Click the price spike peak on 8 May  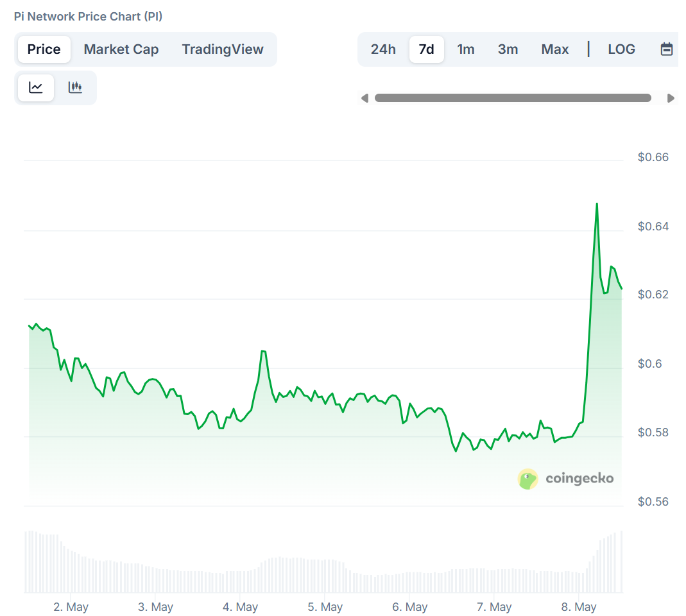(x=597, y=204)
